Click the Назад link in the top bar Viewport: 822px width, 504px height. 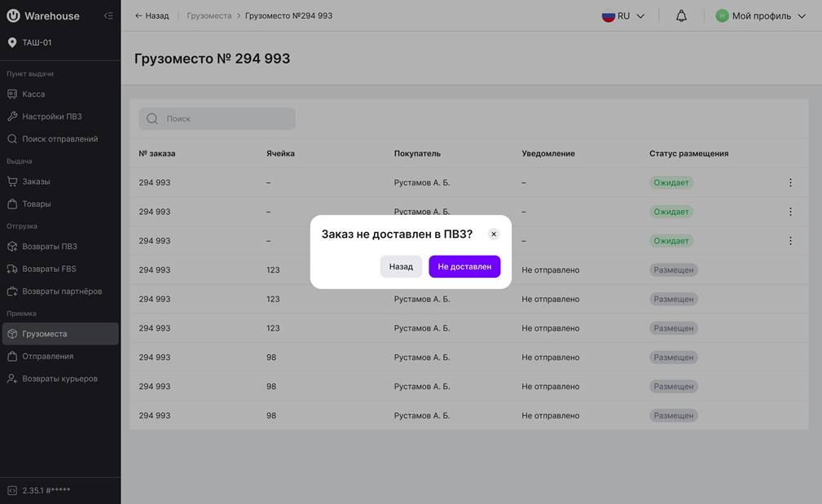[x=152, y=15]
